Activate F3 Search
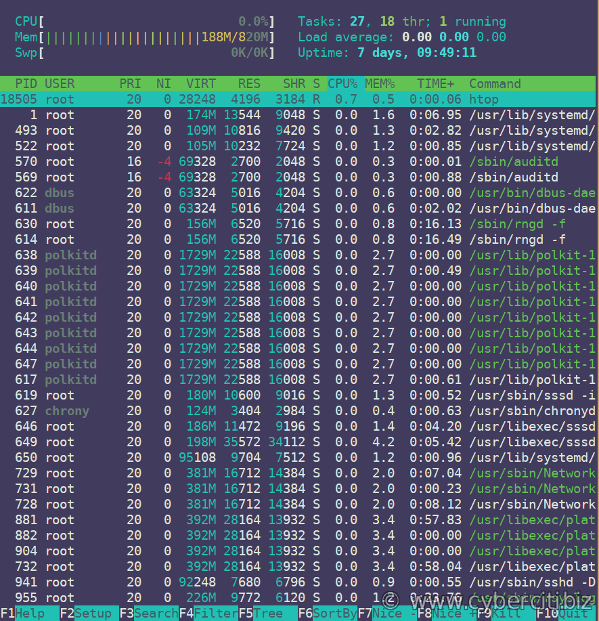599x621 pixels. coord(149,613)
